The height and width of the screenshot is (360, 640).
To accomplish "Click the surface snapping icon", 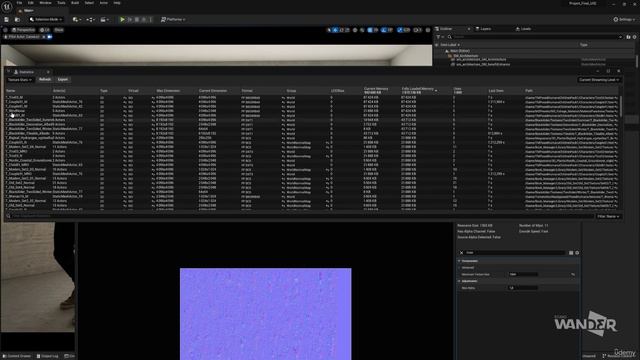I will tap(362, 30).
